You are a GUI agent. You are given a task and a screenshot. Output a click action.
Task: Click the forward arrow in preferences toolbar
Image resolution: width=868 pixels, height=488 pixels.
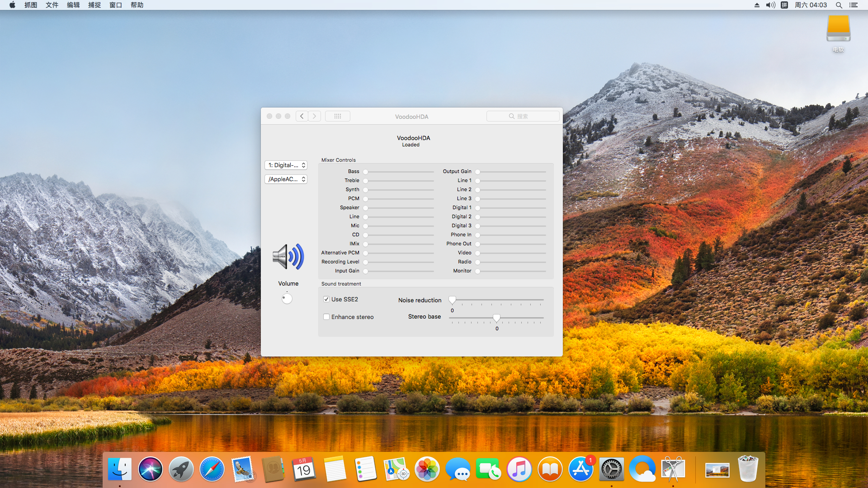point(315,116)
